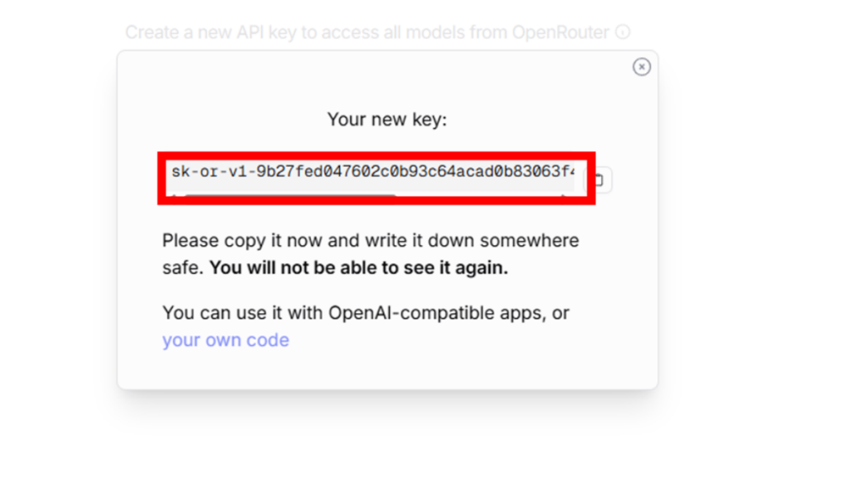
Task: Click the info circle next to OpenRouter
Action: (x=624, y=31)
